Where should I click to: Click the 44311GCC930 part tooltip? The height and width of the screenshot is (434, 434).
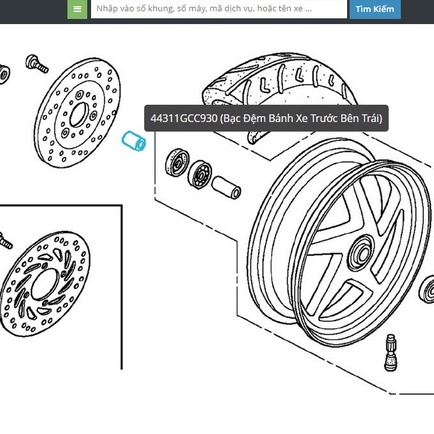[x=266, y=118]
